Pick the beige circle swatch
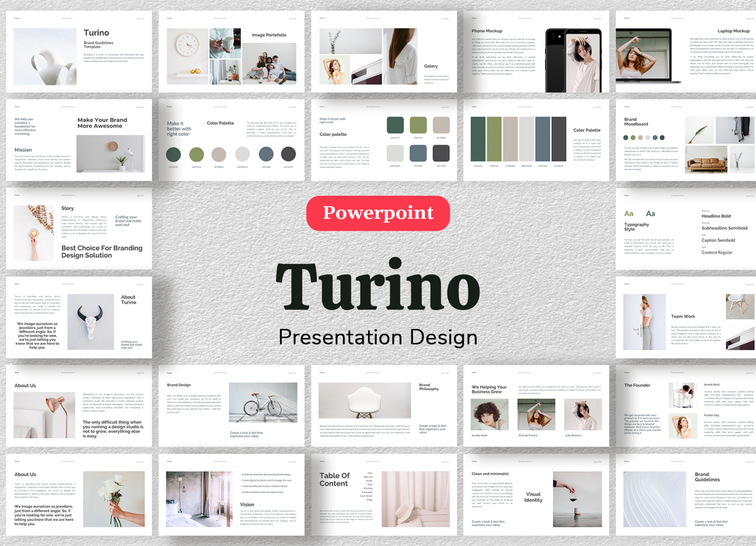 tap(219, 155)
